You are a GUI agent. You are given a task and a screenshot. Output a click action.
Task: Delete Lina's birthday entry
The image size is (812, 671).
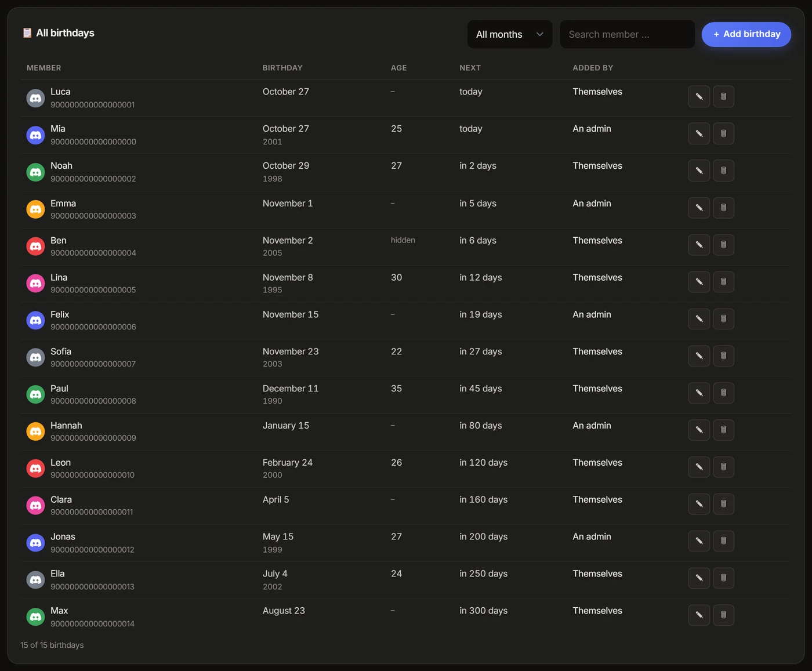click(723, 282)
